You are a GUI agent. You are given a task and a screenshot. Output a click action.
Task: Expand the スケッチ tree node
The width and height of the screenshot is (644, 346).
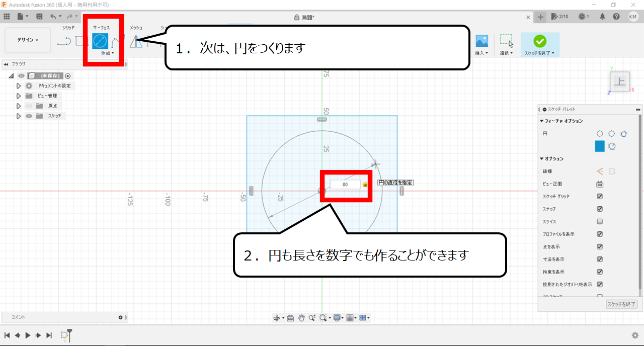(19, 116)
